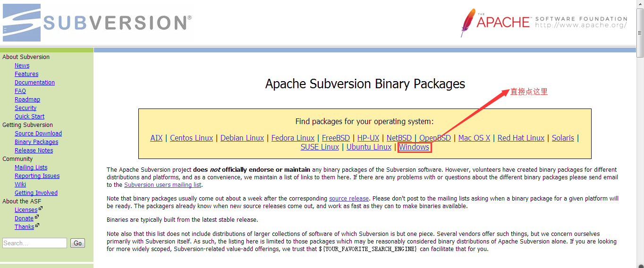Click the external link icon beside Donate
Image resolution: width=644 pixels, height=268 pixels.
(x=37, y=217)
